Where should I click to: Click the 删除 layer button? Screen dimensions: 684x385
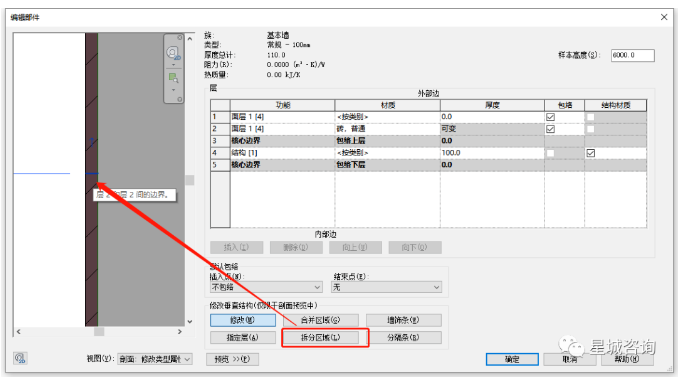296,247
